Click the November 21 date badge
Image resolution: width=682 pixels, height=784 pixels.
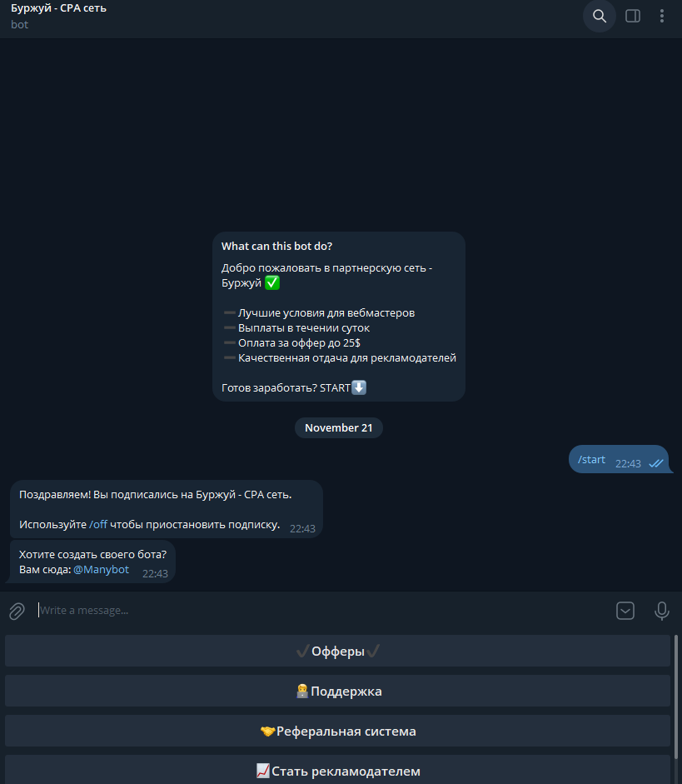pos(339,428)
